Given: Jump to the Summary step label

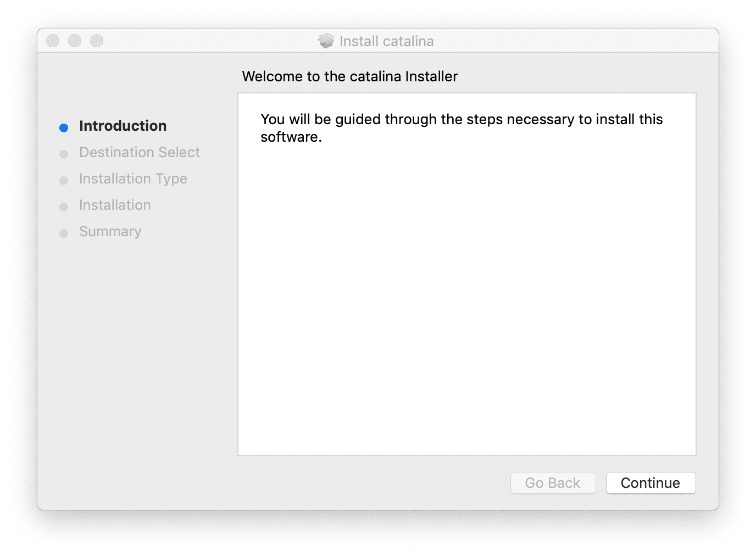Looking at the screenshot, I should click(110, 231).
